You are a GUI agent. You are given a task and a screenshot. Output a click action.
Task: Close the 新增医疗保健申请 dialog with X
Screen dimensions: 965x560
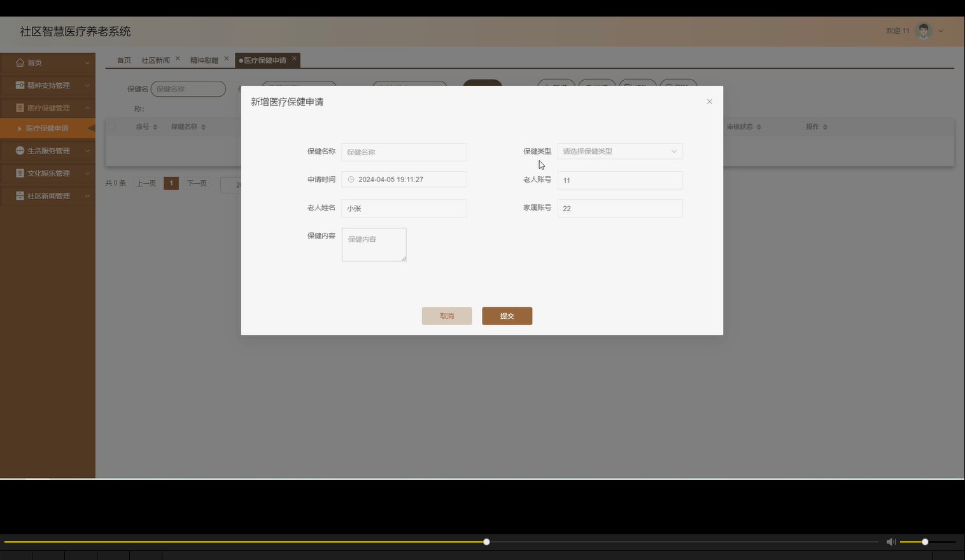click(x=710, y=102)
